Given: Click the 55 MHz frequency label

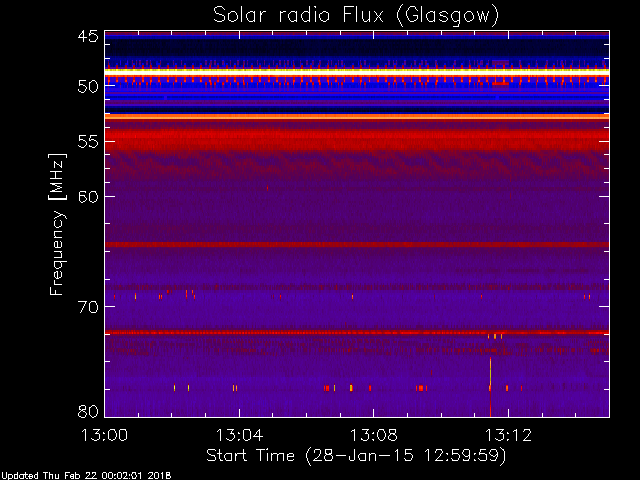Looking at the screenshot, I should tap(88, 142).
